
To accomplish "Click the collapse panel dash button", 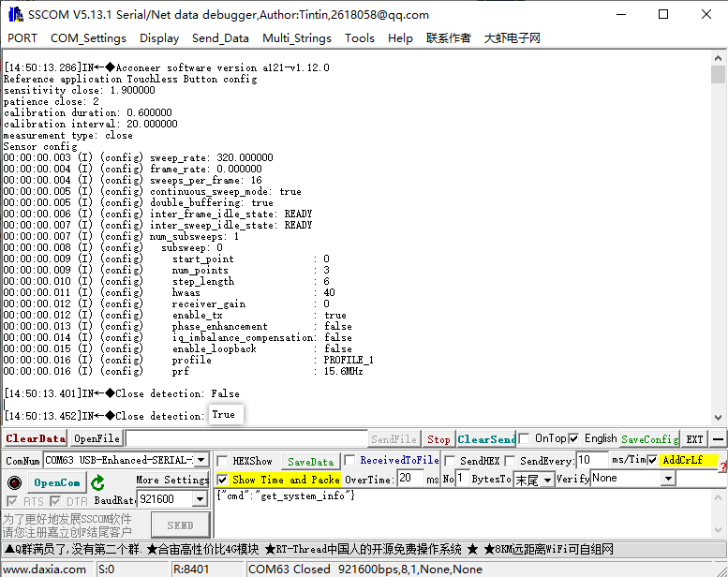I will pos(718,438).
